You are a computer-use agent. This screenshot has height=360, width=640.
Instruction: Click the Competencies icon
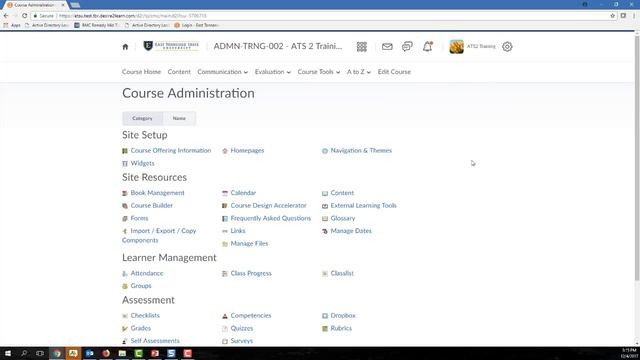click(x=224, y=316)
